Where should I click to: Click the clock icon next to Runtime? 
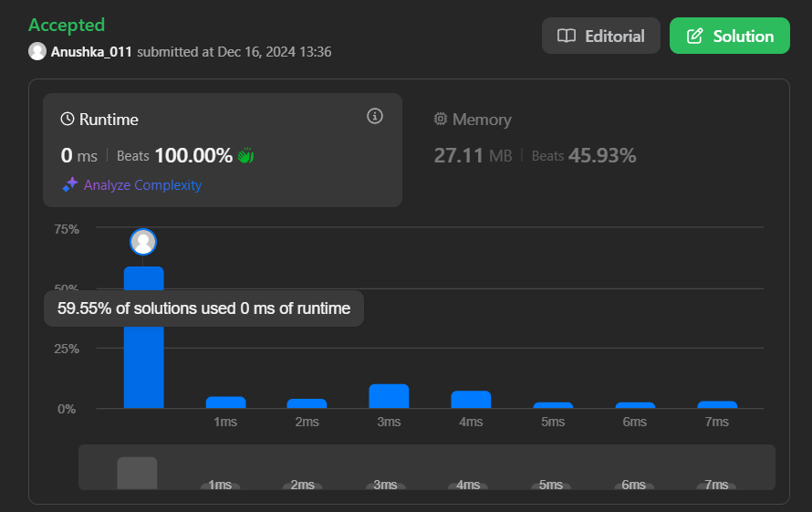coord(68,120)
